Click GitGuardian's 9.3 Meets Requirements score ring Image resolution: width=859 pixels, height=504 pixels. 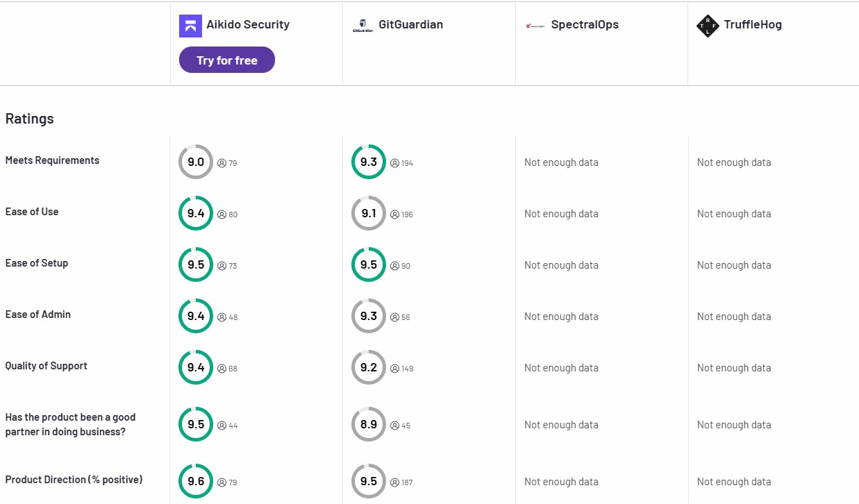tap(369, 162)
